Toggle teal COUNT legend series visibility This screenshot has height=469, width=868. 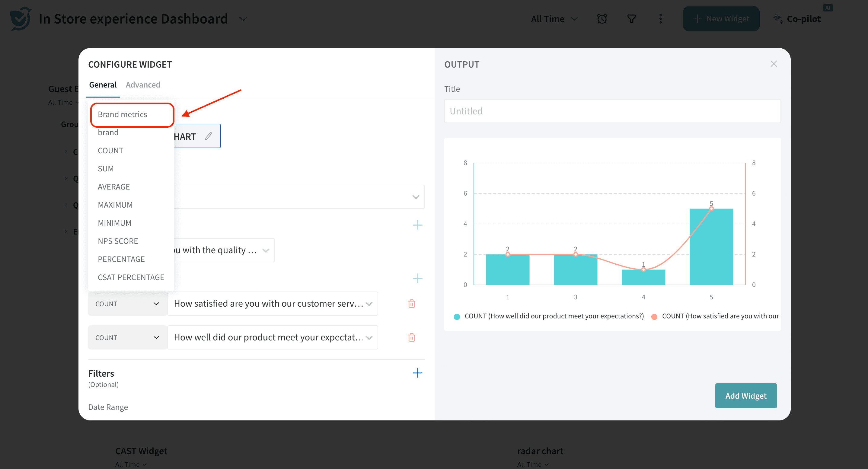click(457, 316)
